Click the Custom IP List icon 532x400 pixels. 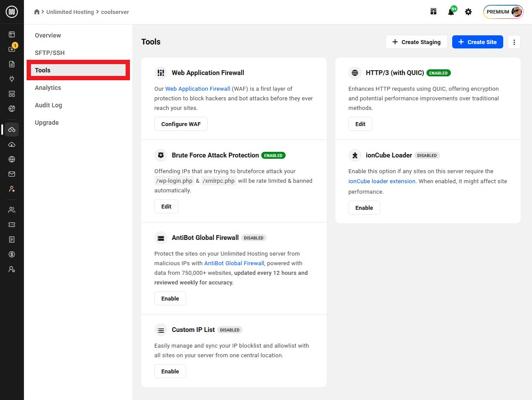click(x=161, y=330)
